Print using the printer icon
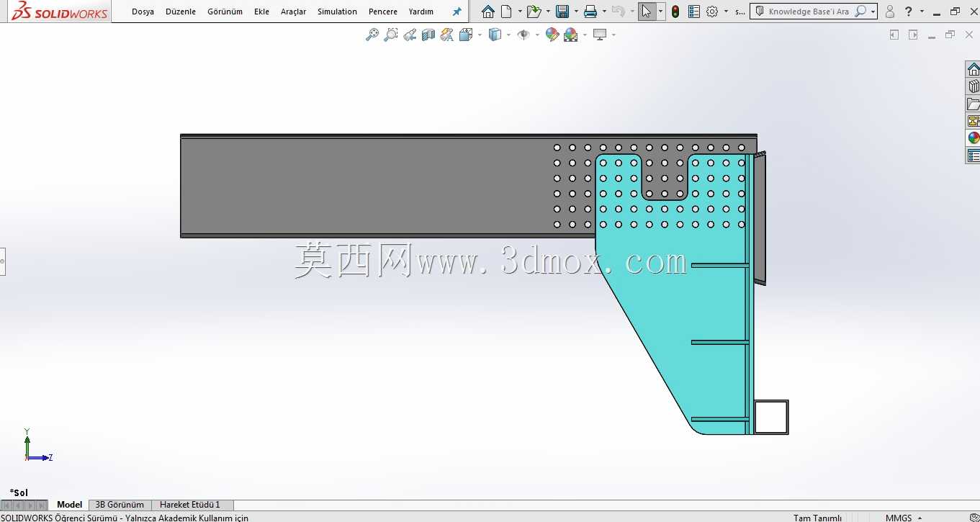This screenshot has height=522, width=980. (590, 12)
